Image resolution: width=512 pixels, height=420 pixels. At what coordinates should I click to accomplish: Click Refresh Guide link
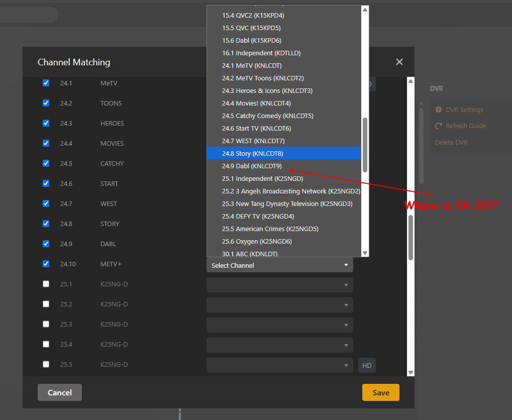point(466,126)
